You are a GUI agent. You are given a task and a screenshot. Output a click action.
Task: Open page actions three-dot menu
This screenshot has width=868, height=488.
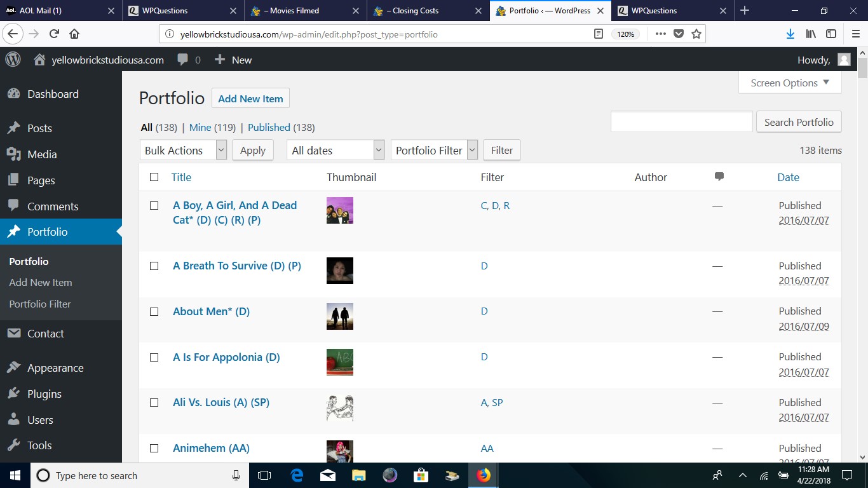point(661,34)
